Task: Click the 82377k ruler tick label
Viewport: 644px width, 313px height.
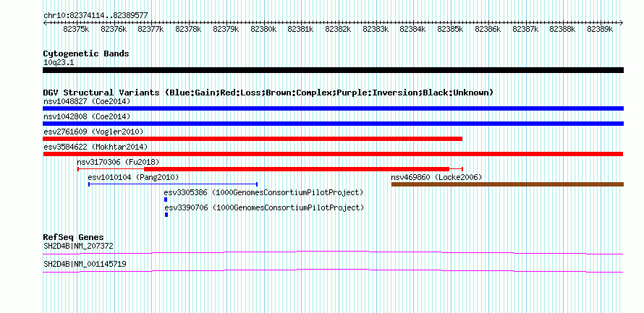Action: [151, 29]
